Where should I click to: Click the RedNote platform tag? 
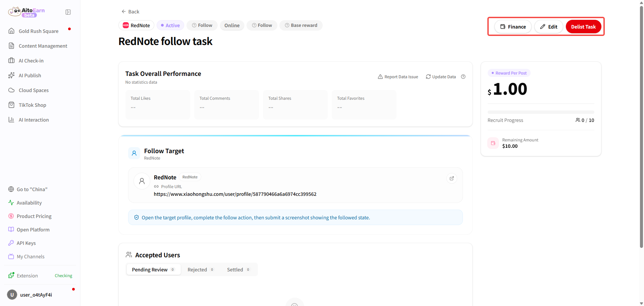137,26
